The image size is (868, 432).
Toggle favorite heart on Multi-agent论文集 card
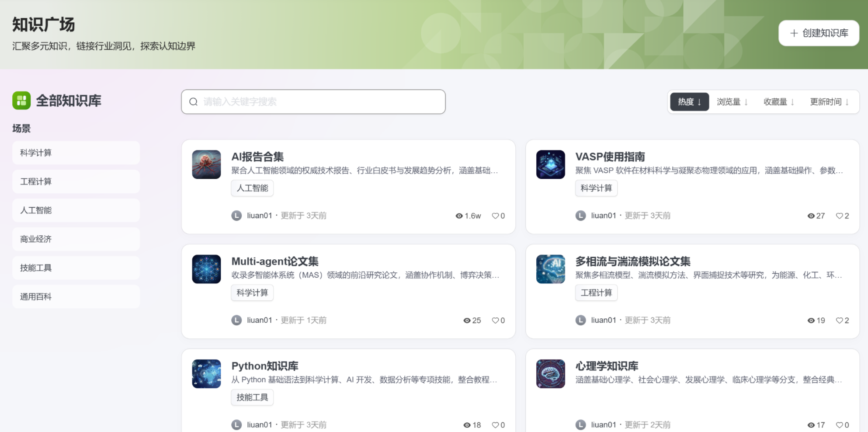pos(495,321)
